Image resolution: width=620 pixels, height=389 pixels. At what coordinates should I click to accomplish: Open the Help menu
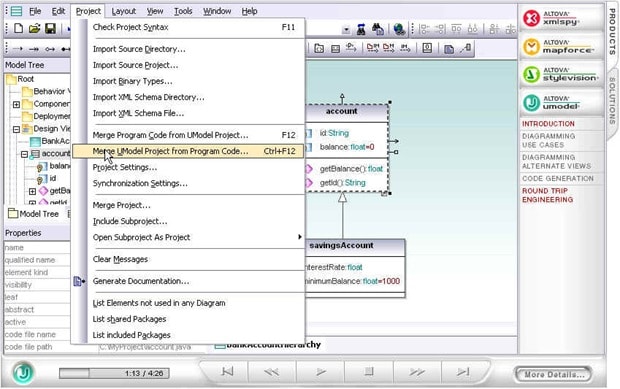250,11
